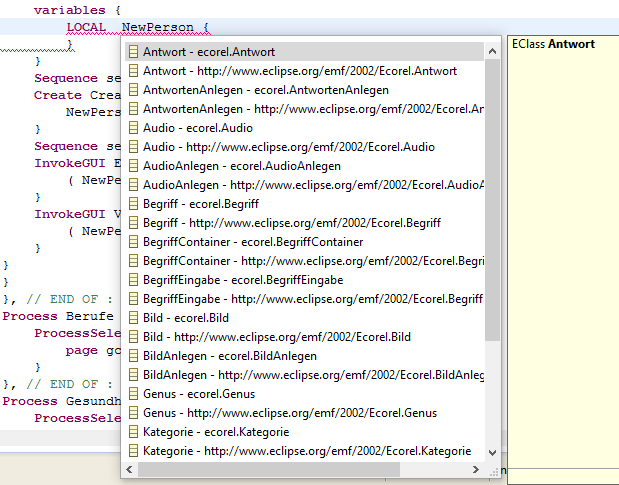The width and height of the screenshot is (619, 485).
Task: Select 'BegriffEingabe - http://www.eclipse.org' entry
Action: click(x=304, y=299)
